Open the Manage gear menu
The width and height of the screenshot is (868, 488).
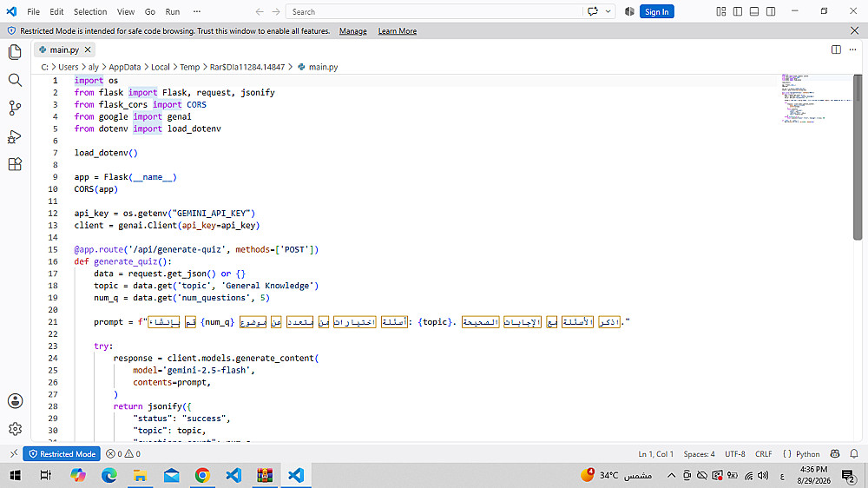[15, 429]
